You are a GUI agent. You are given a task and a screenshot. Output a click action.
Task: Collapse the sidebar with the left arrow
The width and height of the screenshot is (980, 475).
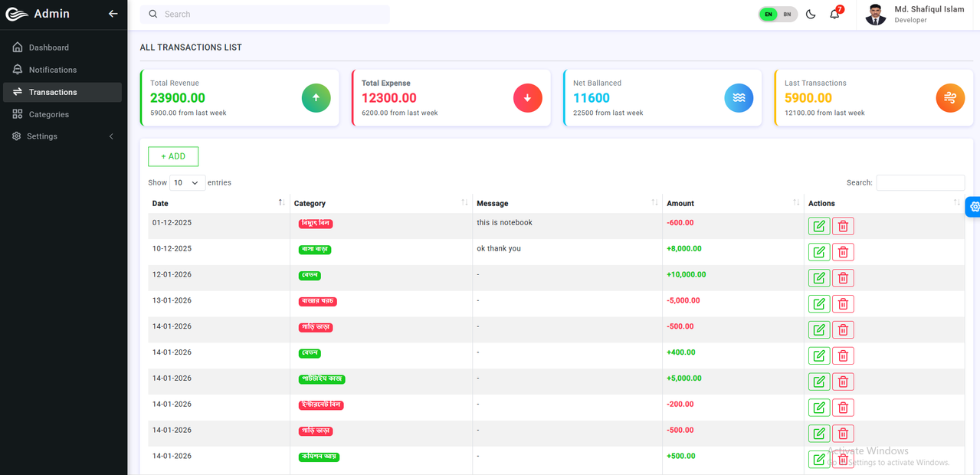point(113,14)
